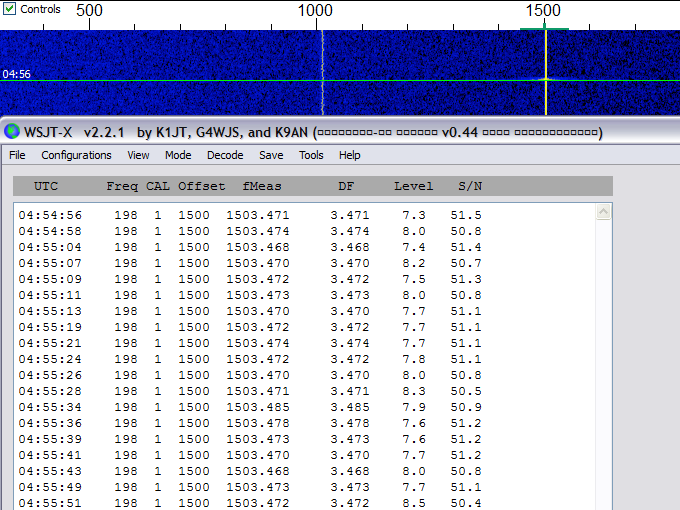Open the Save menu
Image resolution: width=680 pixels, height=510 pixels.
271,155
